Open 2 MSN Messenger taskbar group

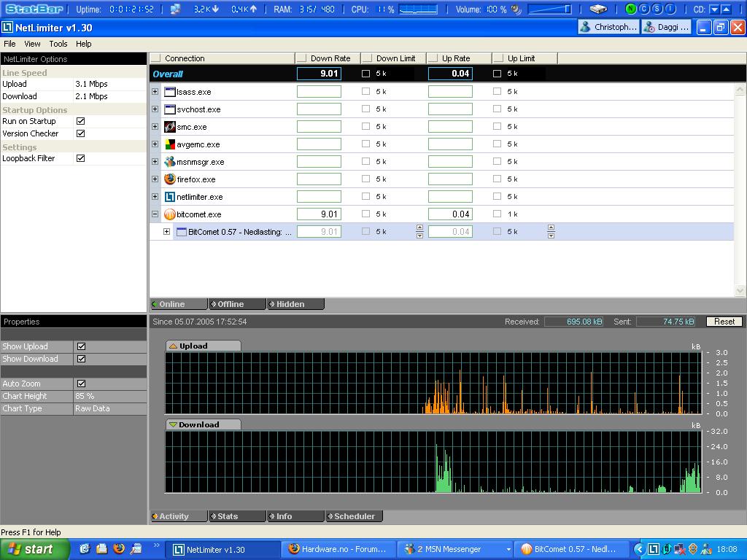click(x=455, y=549)
